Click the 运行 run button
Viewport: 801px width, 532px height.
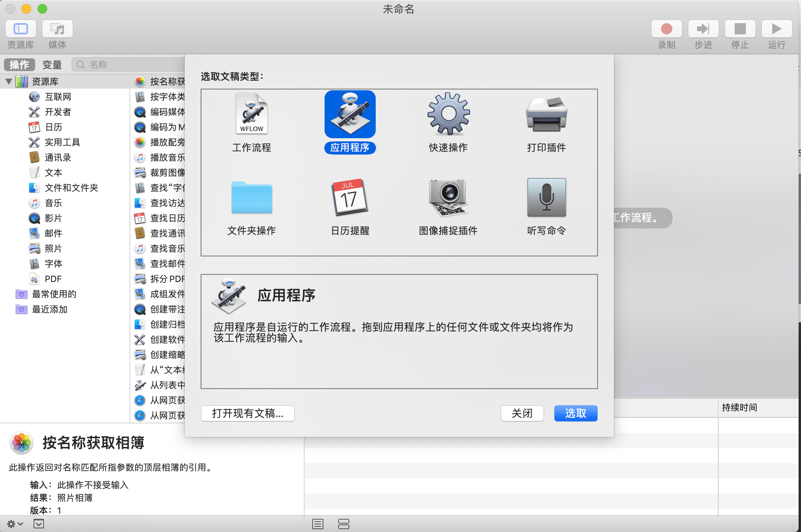point(777,29)
